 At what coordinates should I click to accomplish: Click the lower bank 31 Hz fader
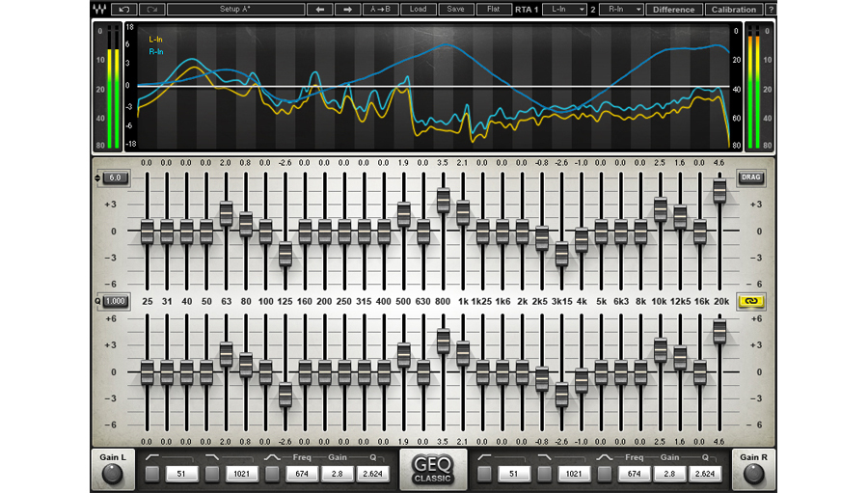point(167,372)
